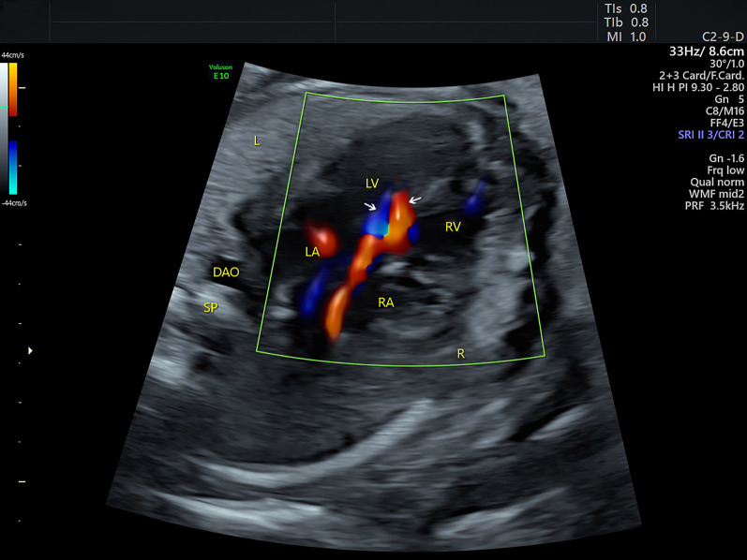Click the LV annotation label
Screen dimensions: 747x560
(x=372, y=184)
